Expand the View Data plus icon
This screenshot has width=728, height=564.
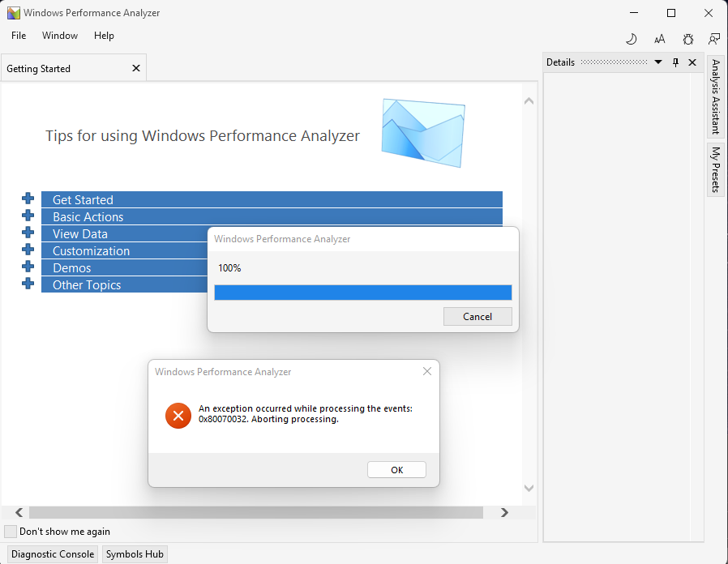pyautogui.click(x=28, y=232)
